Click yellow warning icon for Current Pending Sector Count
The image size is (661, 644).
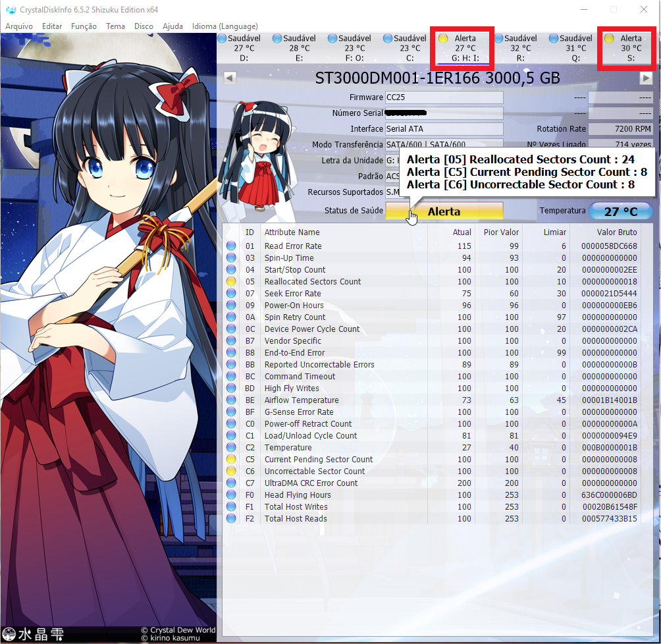(231, 459)
